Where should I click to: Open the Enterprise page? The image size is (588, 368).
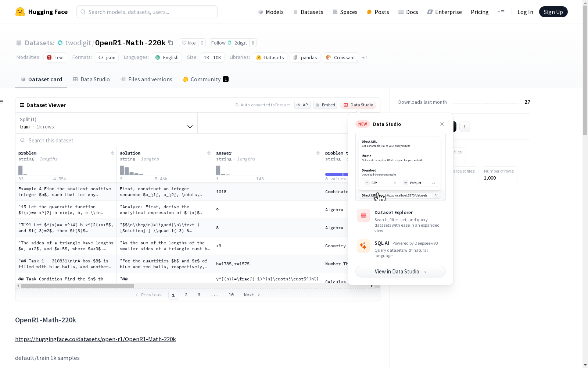tap(444, 12)
